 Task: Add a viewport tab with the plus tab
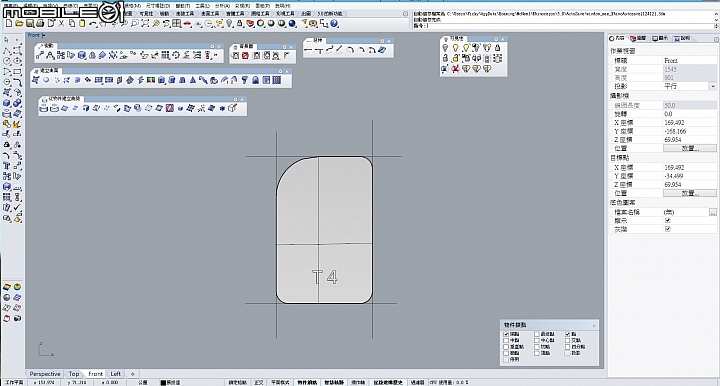click(133, 374)
